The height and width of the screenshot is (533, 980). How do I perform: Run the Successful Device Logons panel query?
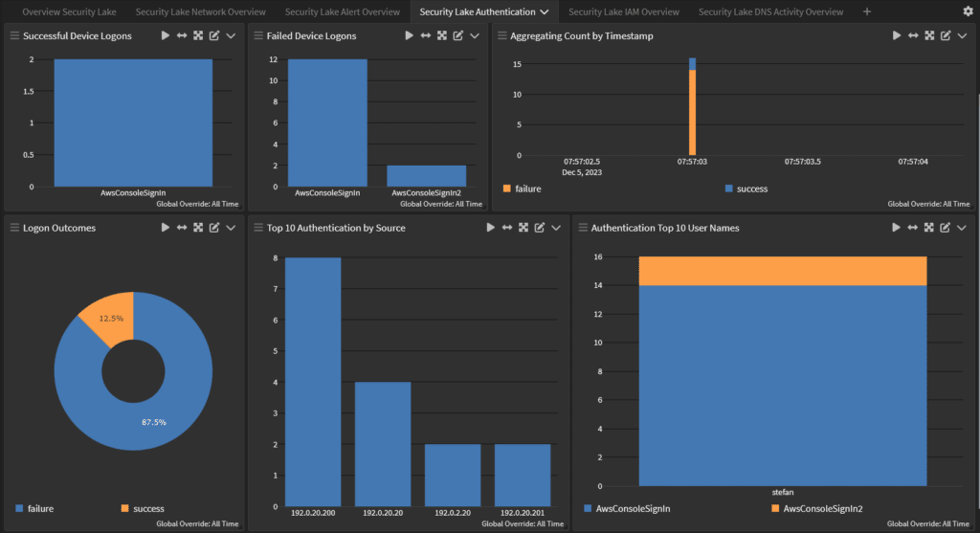166,35
